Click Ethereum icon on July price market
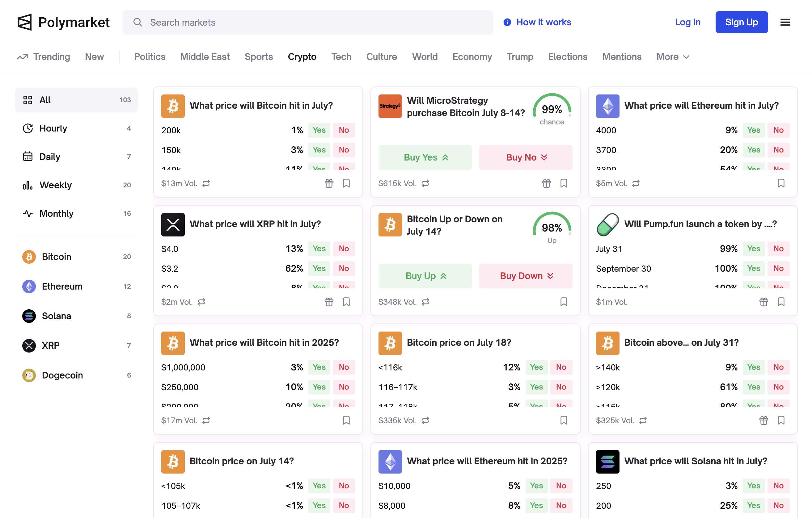Screen dimensions: 812x518 [x=607, y=106]
